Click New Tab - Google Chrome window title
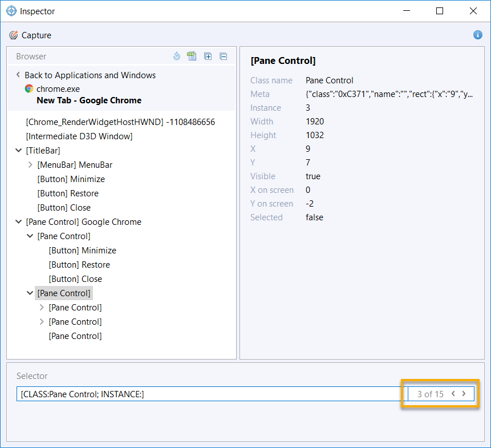The image size is (491, 448). click(89, 100)
